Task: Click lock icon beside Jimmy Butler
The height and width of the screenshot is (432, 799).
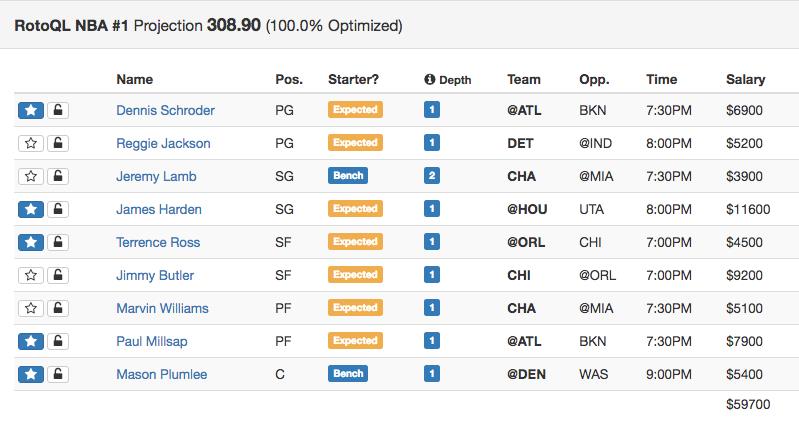Action: click(58, 275)
